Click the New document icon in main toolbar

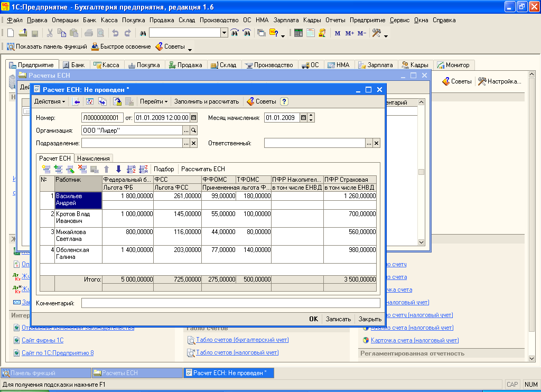(x=11, y=33)
